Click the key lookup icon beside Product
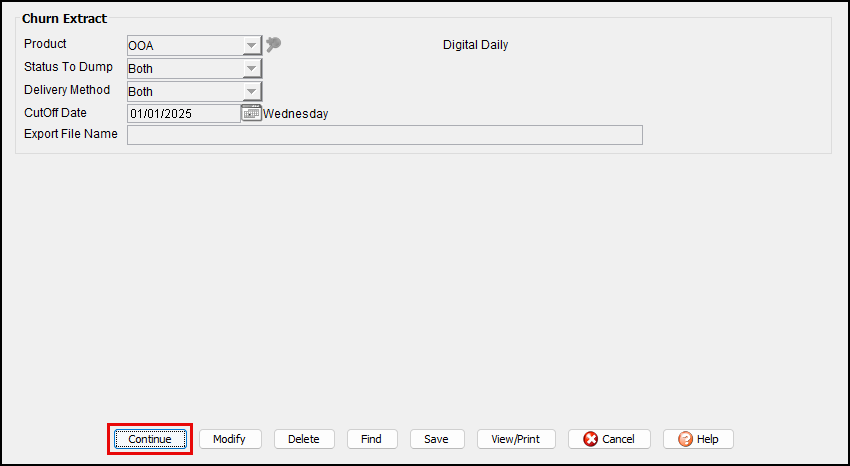The image size is (850, 466). pos(273,45)
